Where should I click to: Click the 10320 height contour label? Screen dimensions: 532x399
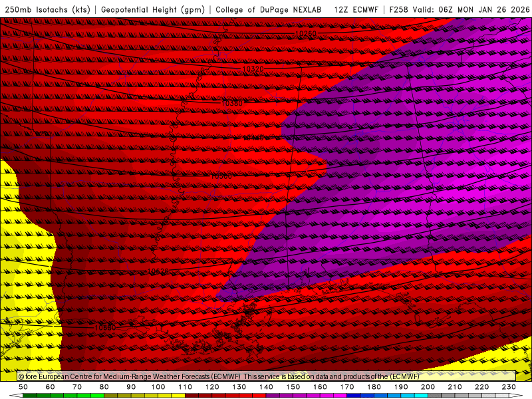[253, 69]
